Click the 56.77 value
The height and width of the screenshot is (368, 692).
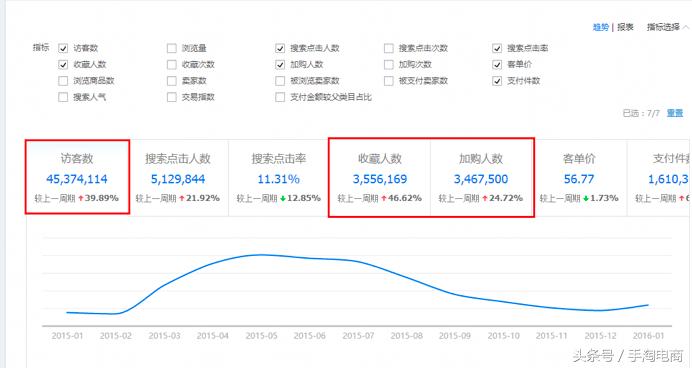tap(579, 179)
